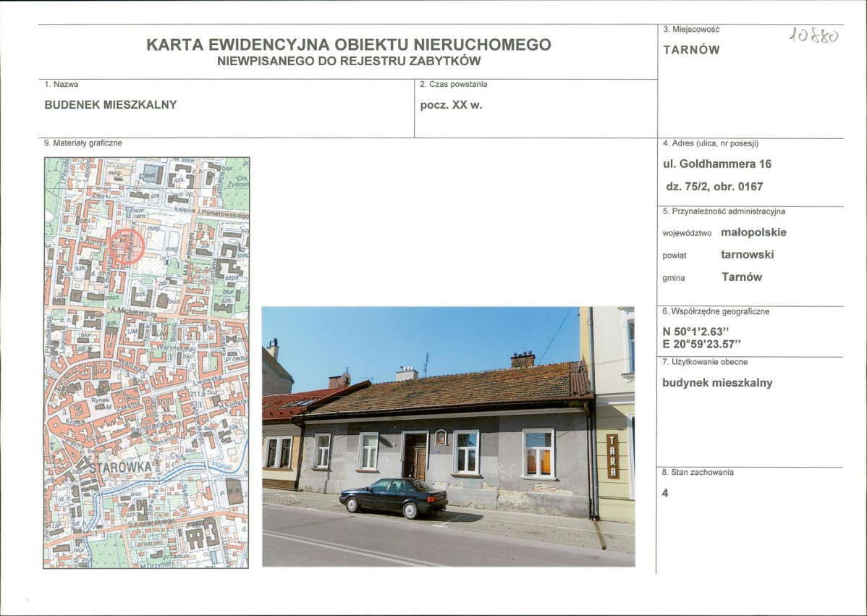The image size is (867, 616).
Task: Click the handwritten number 10880
Action: click(814, 35)
